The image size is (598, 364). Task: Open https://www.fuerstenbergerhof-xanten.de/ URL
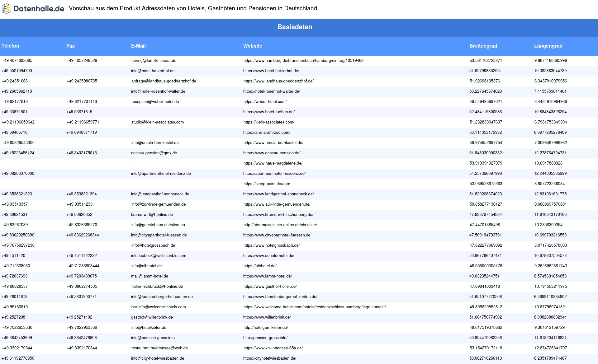[280, 297]
